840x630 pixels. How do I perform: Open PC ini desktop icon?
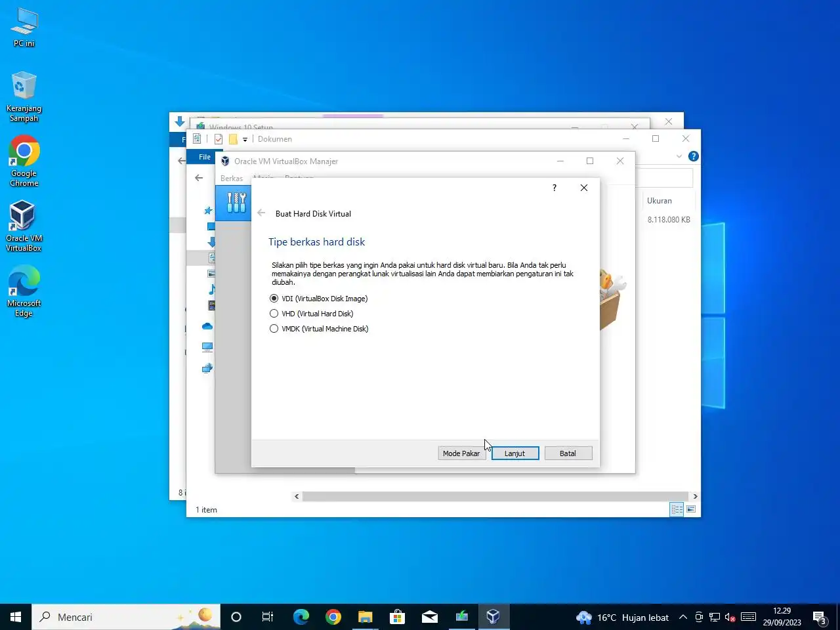click(x=24, y=28)
